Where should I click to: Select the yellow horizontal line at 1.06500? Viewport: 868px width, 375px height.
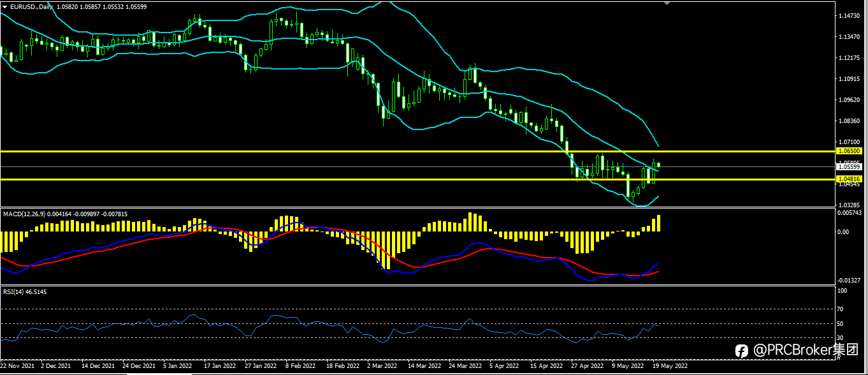point(417,151)
